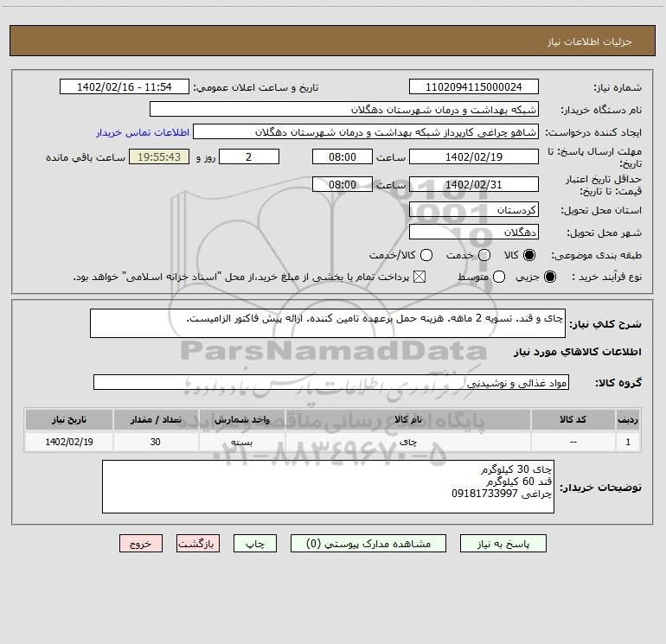Choose the جزیی purchase type radio

(x=549, y=277)
